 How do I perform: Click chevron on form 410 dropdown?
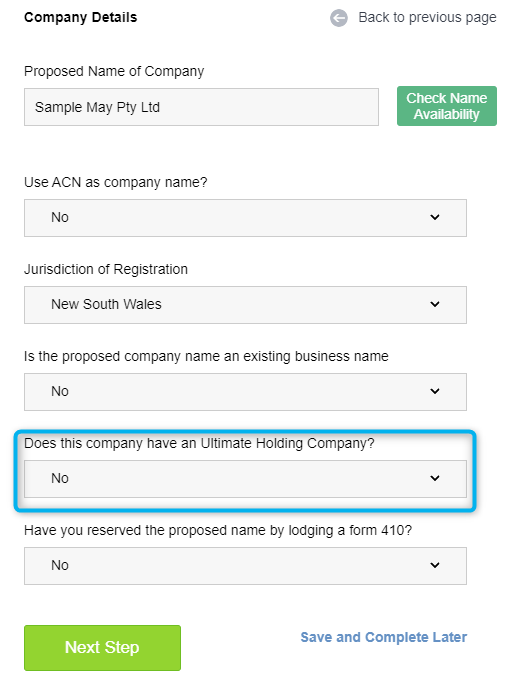pos(435,565)
